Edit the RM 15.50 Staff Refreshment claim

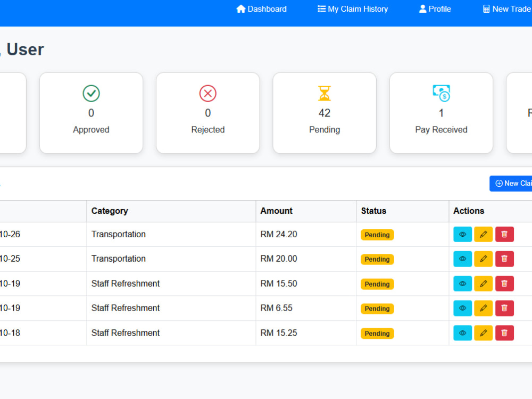pyautogui.click(x=483, y=284)
